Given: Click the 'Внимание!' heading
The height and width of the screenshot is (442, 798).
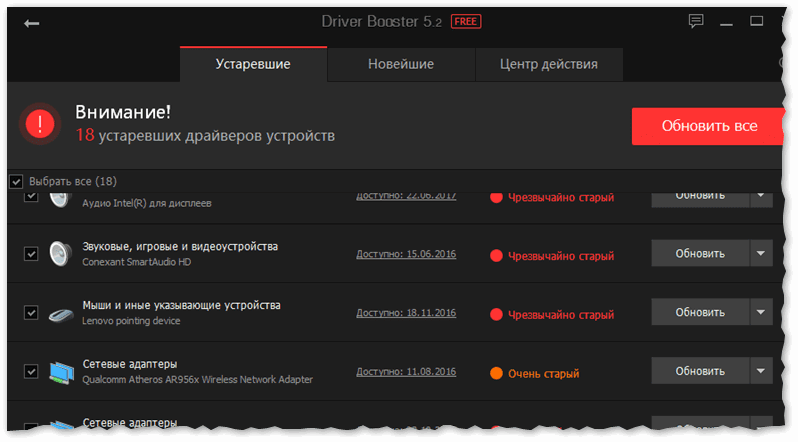Looking at the screenshot, I should point(123,112).
